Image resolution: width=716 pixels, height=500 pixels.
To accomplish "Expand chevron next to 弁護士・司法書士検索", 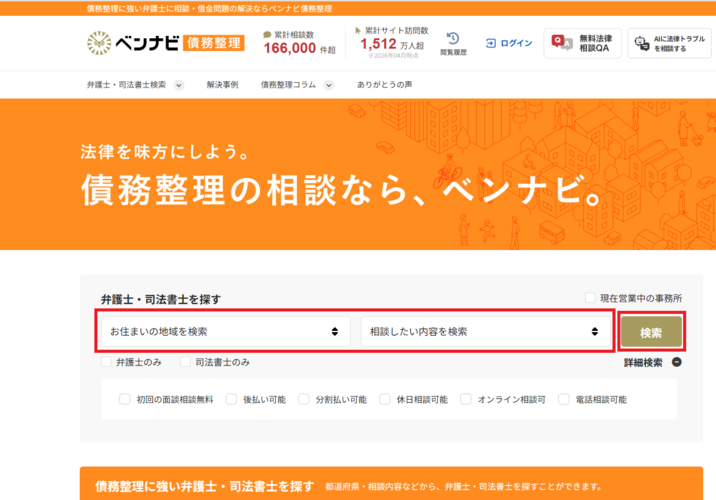I will click(x=179, y=85).
